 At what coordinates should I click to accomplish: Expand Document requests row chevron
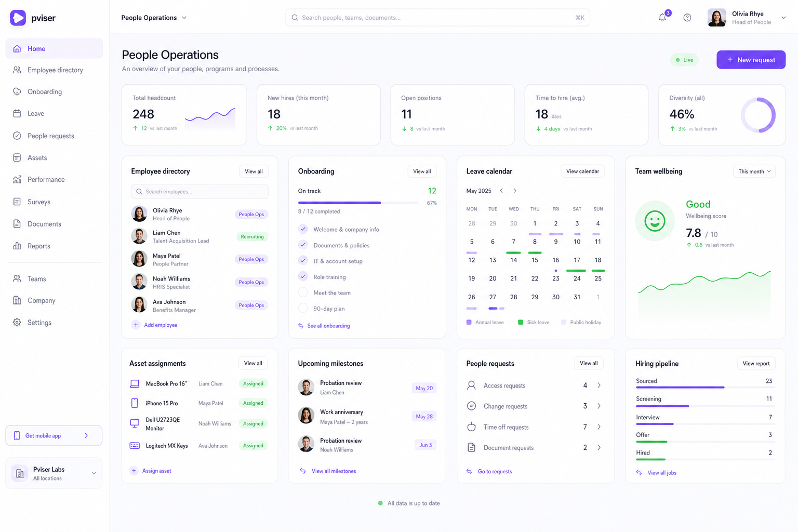tap(599, 447)
